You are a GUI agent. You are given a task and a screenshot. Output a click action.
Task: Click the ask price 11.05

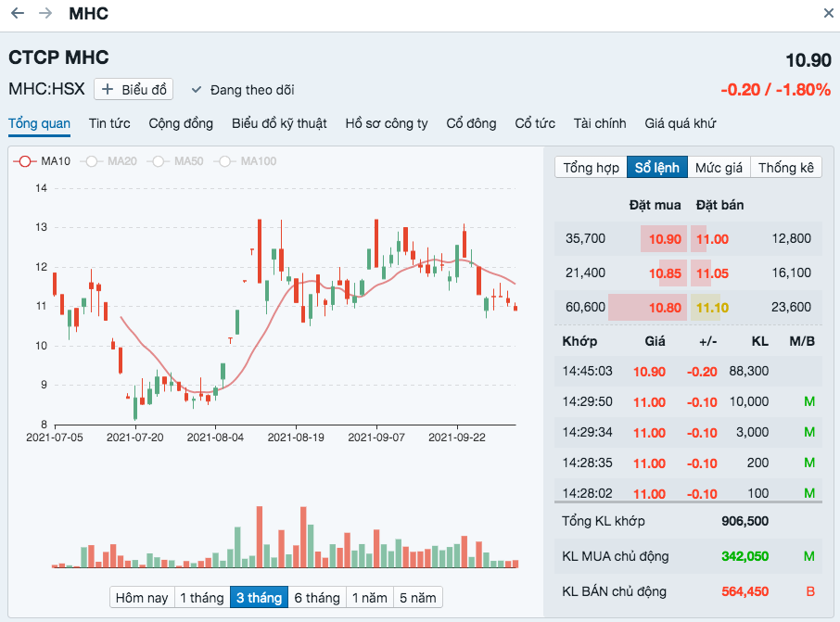coord(712,273)
